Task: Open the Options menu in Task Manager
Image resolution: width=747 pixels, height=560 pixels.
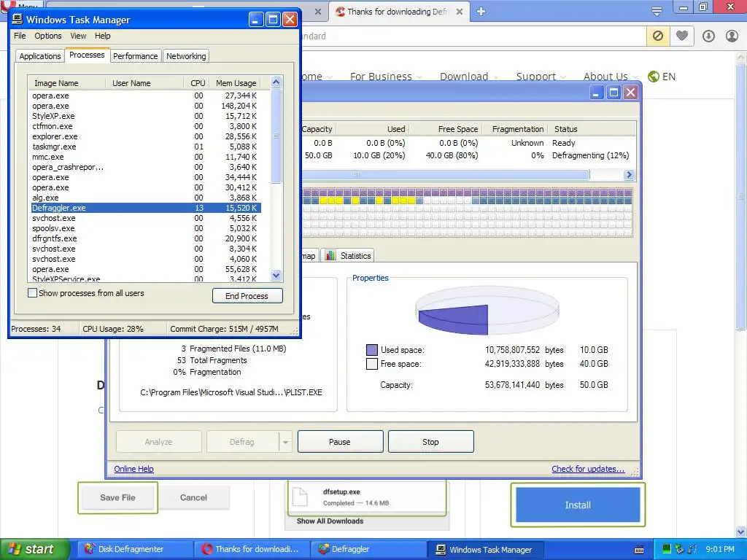Action: coord(47,36)
